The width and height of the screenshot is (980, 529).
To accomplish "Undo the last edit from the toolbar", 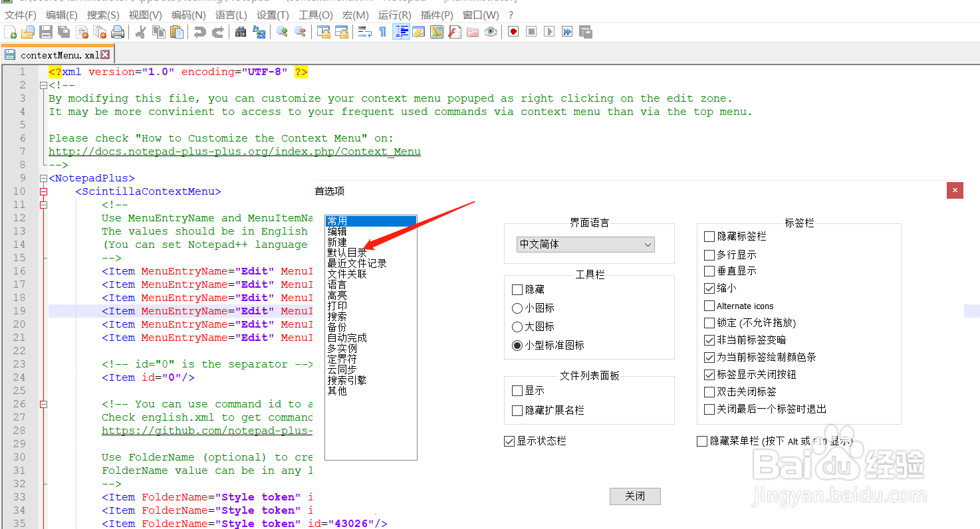I will pos(199,31).
